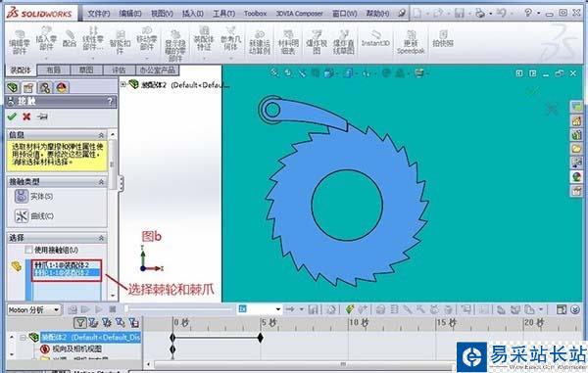Click the Smart Fasteners (智能扣件) tool
Screen dimensions: 588x373
point(120,42)
